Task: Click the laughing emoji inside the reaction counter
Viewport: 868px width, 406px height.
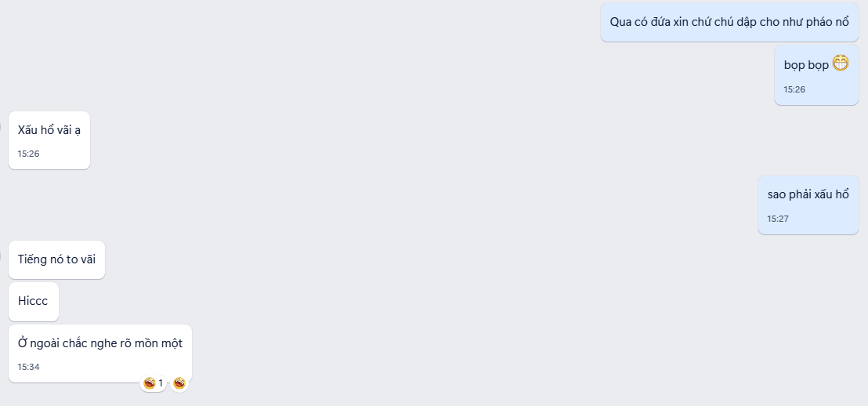Action: pos(149,382)
